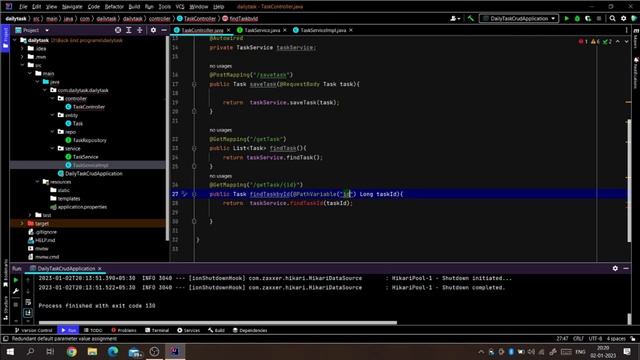Expand the .idea folder
Image resolution: width=640 pixels, height=360 pixels.
[x=22, y=49]
